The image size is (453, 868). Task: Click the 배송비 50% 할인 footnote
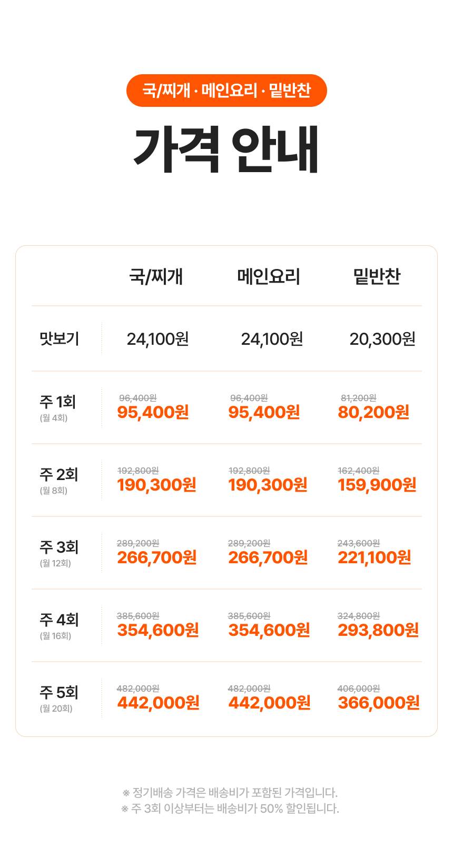pos(230,809)
